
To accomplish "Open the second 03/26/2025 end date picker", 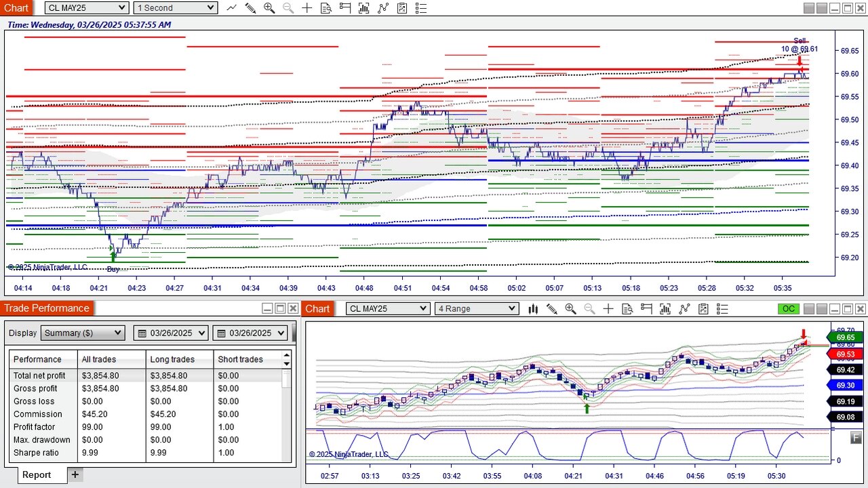I will coord(250,333).
